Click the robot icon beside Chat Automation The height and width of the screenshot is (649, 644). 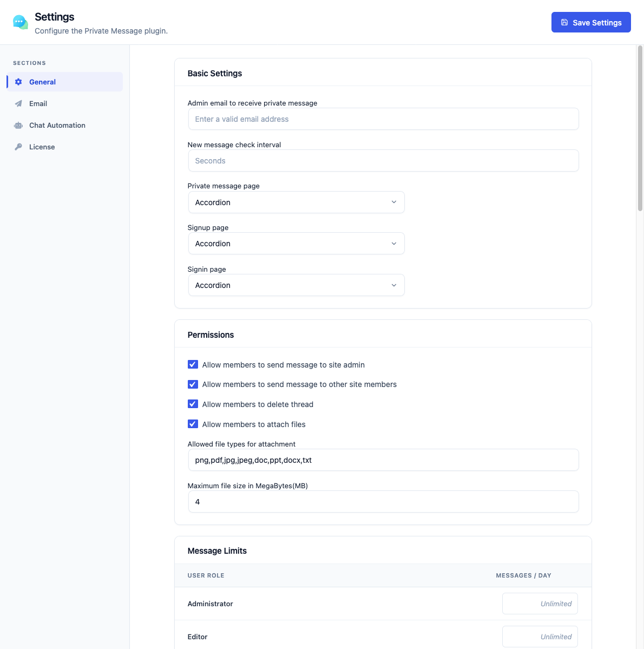point(18,125)
